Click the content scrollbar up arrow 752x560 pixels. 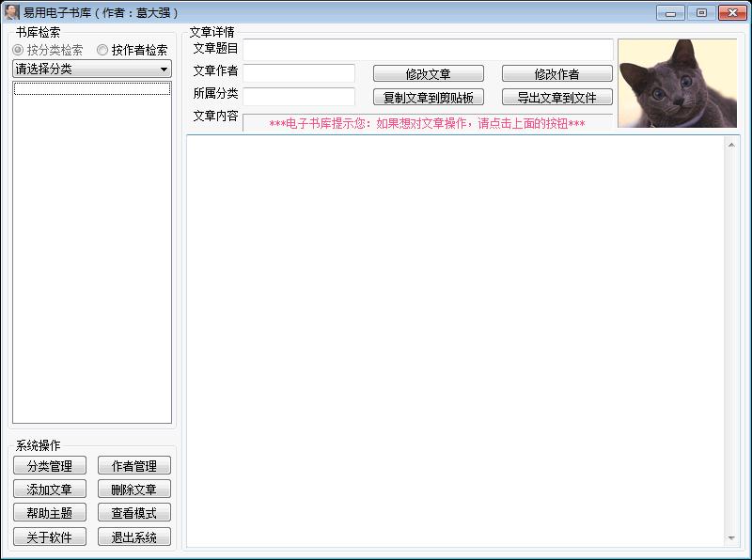click(x=731, y=145)
